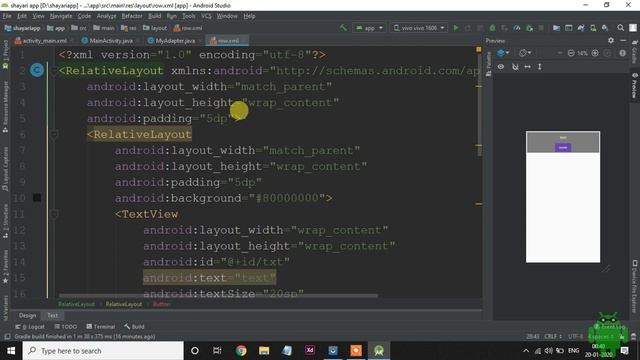Open Google Chrome from the taskbar
This screenshot has width=640, height=360.
click(241, 351)
